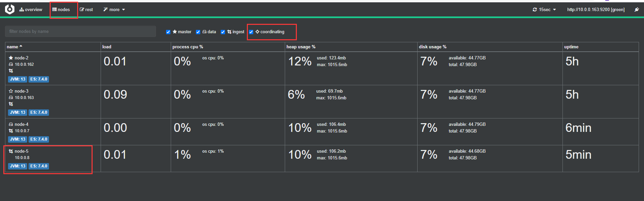Screen dimensions: 644x201
Task: Select the node-5 name text
Action: click(21, 151)
